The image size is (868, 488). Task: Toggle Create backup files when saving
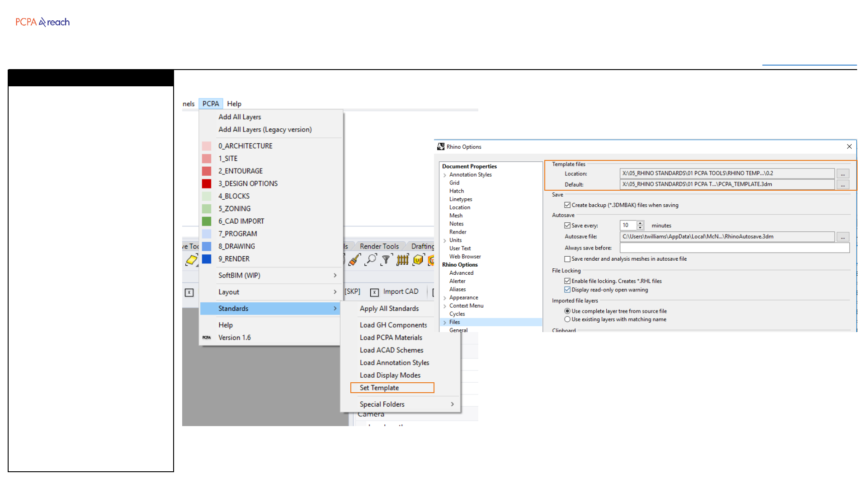point(567,205)
